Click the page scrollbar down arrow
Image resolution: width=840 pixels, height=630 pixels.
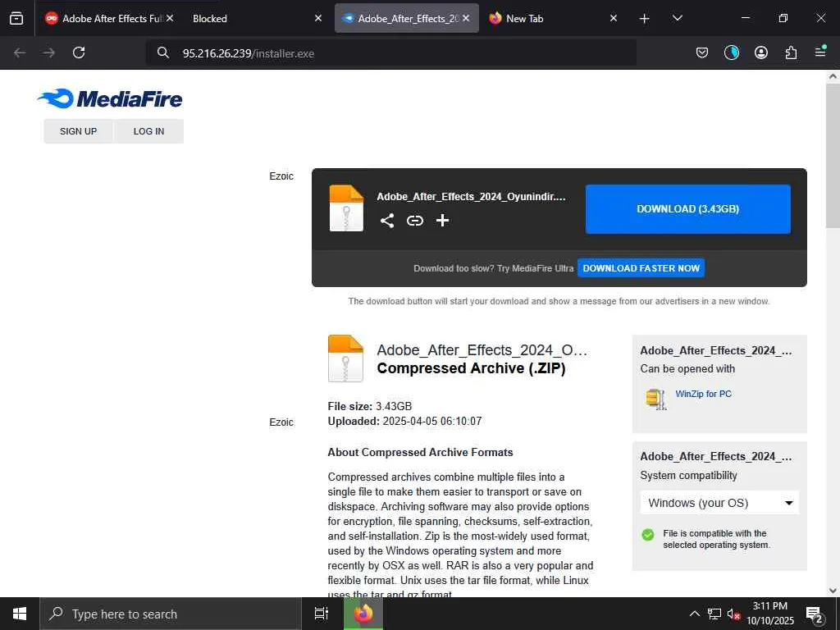point(833,591)
